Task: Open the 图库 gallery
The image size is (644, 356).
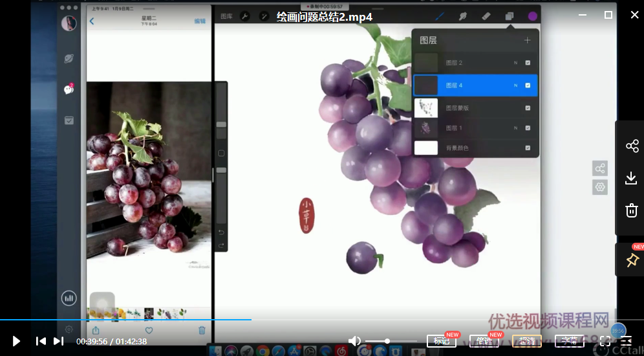Action: point(226,16)
